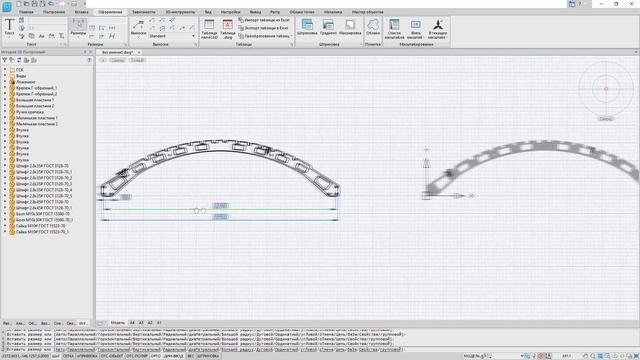Switch to the Построение ribbon tab
The width and height of the screenshot is (640, 360).
pos(54,12)
